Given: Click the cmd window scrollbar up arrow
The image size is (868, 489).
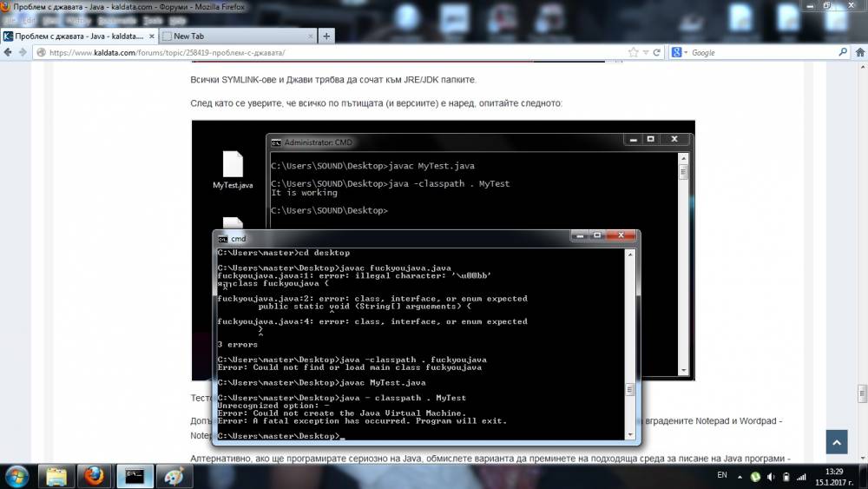Looking at the screenshot, I should tap(629, 254).
